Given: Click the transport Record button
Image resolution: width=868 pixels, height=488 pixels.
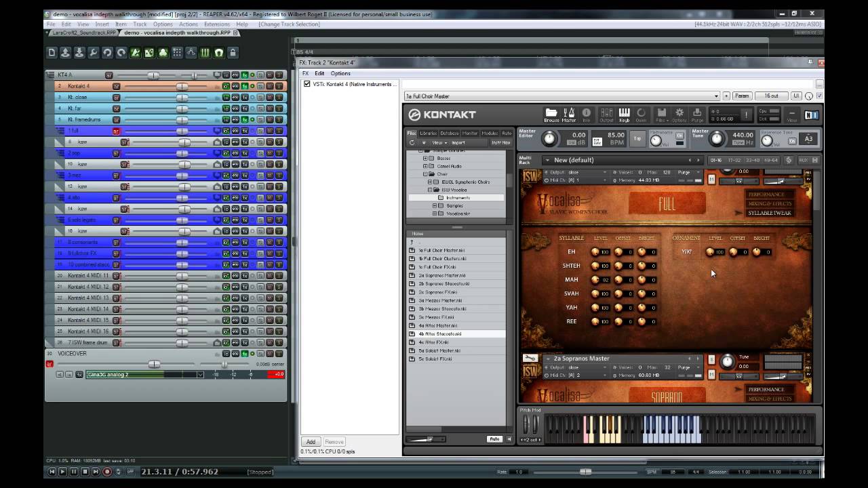Looking at the screenshot, I should tap(107, 472).
